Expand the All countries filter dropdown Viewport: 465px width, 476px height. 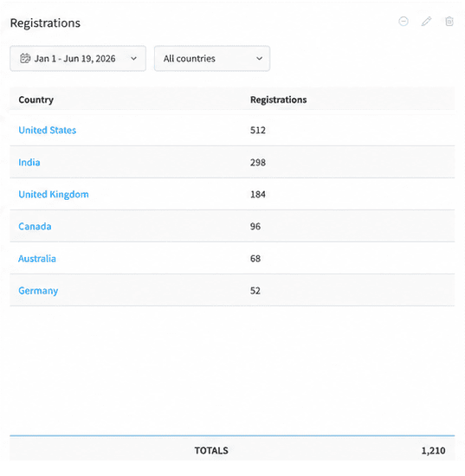coord(212,58)
